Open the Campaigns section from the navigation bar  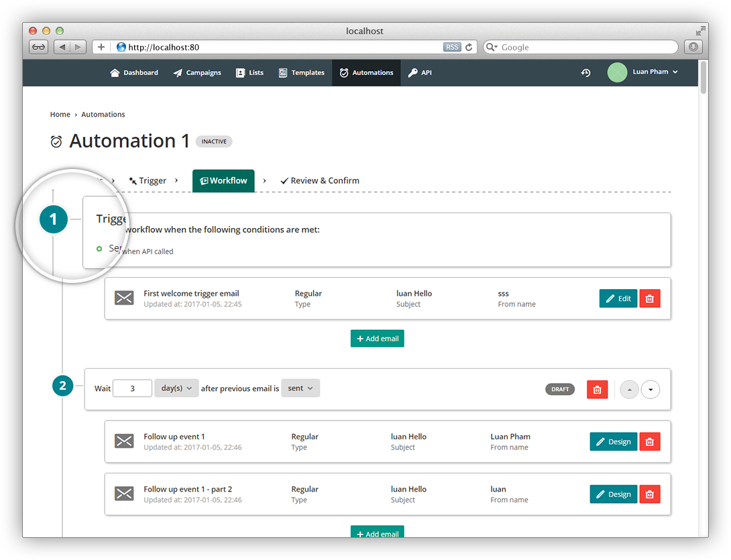(197, 72)
